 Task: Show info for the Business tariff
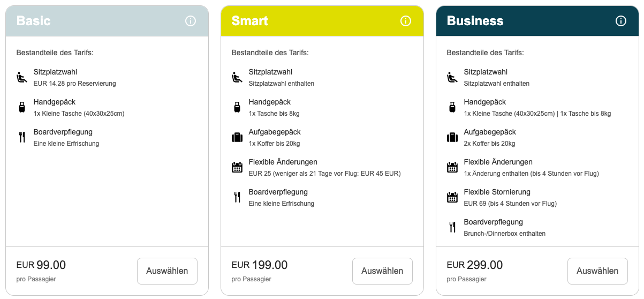click(621, 21)
